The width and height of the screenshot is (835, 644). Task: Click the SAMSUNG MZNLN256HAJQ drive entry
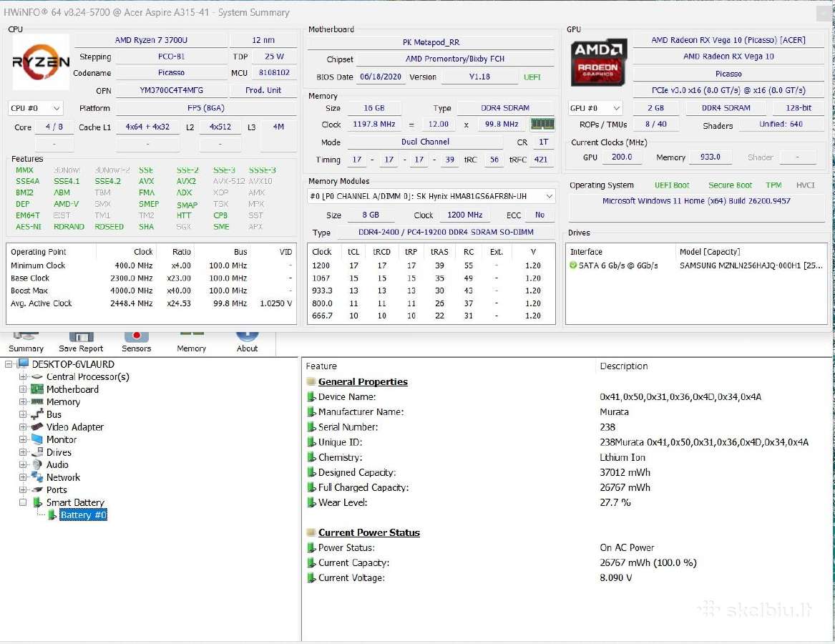(x=751, y=265)
